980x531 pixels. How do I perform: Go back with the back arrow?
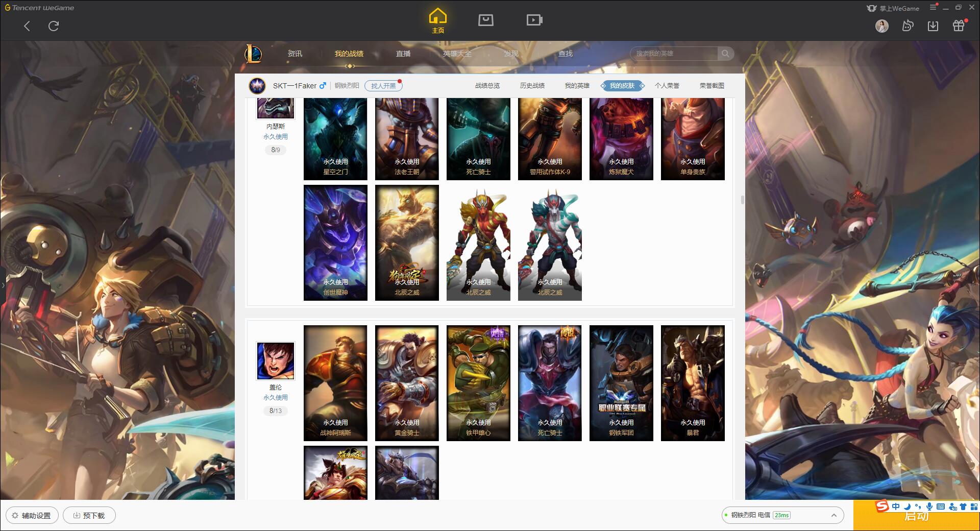click(27, 26)
